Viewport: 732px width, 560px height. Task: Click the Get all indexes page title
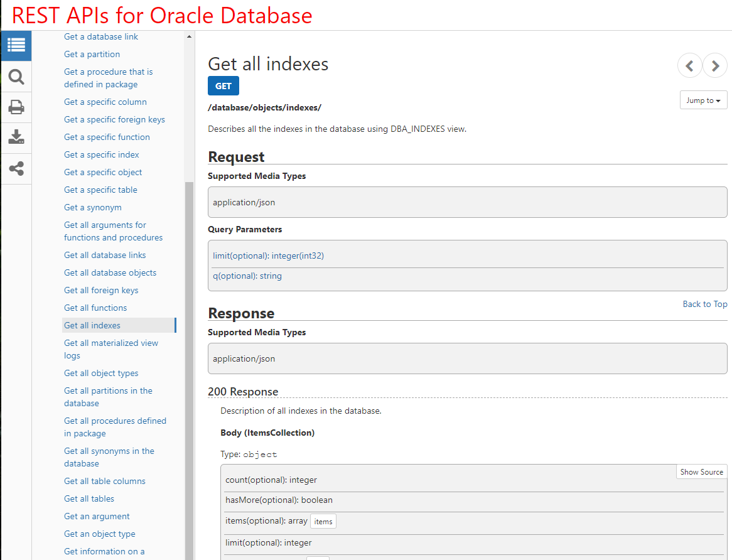[268, 64]
